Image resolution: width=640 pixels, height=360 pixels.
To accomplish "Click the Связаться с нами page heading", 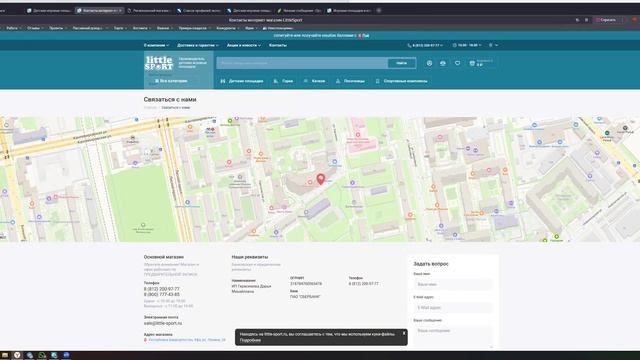I will 170,99.
